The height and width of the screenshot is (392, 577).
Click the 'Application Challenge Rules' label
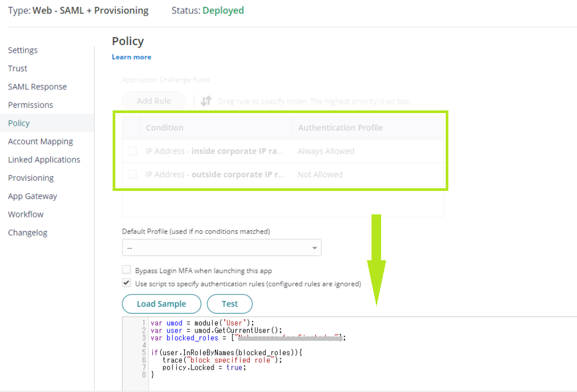tap(166, 80)
